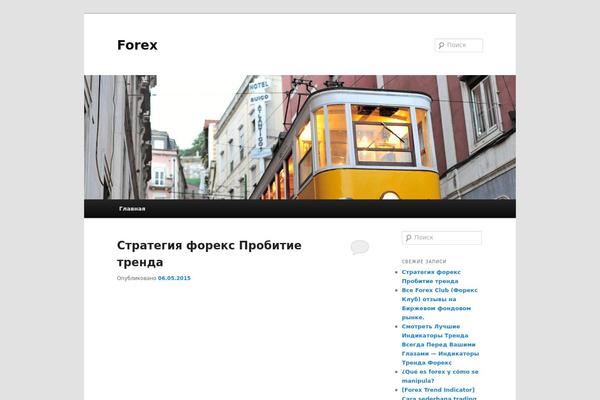Click the header search magnifier icon
The image size is (600, 400).
pos(441,45)
